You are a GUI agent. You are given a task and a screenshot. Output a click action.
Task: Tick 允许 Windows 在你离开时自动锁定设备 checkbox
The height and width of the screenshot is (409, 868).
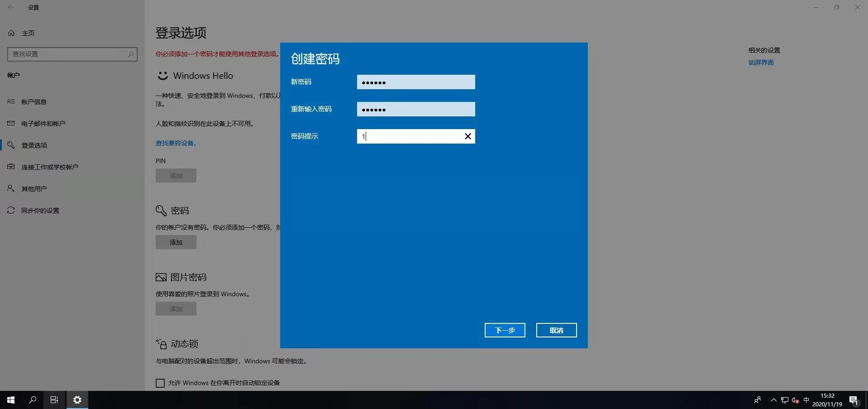[160, 383]
